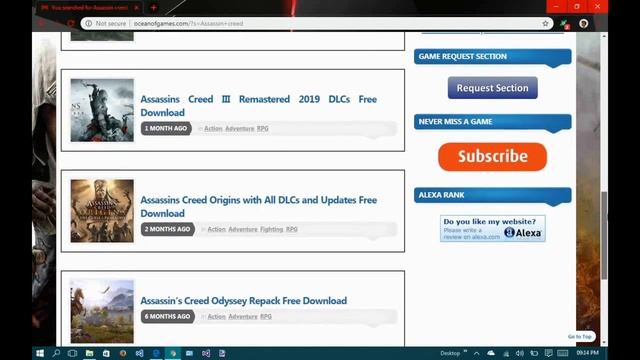Open Microsoft Edge from the taskbar

coord(156,353)
